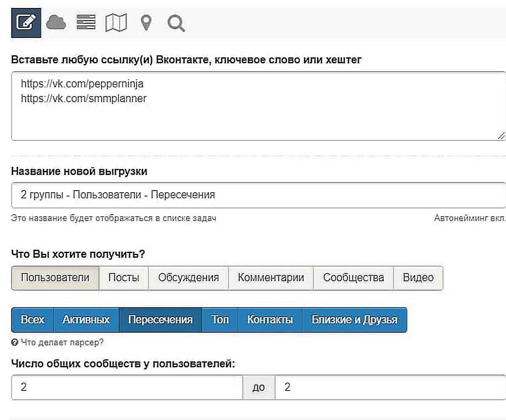
Task: Switch to the Всех parser tab
Action: pos(32,320)
